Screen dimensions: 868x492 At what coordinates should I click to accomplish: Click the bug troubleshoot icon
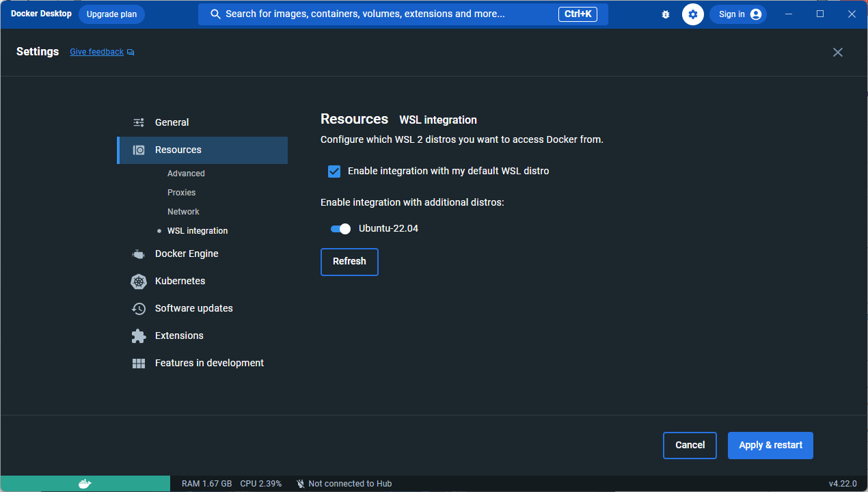pos(666,14)
